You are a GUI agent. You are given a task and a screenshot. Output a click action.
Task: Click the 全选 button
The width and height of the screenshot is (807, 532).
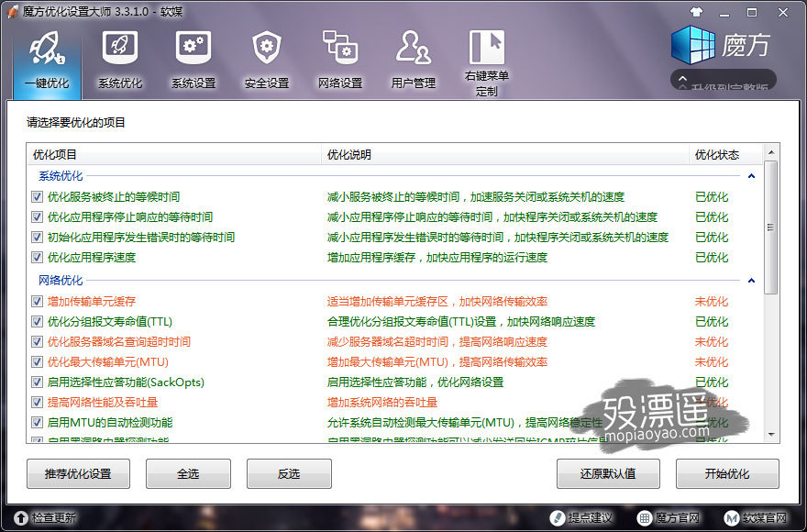[188, 474]
